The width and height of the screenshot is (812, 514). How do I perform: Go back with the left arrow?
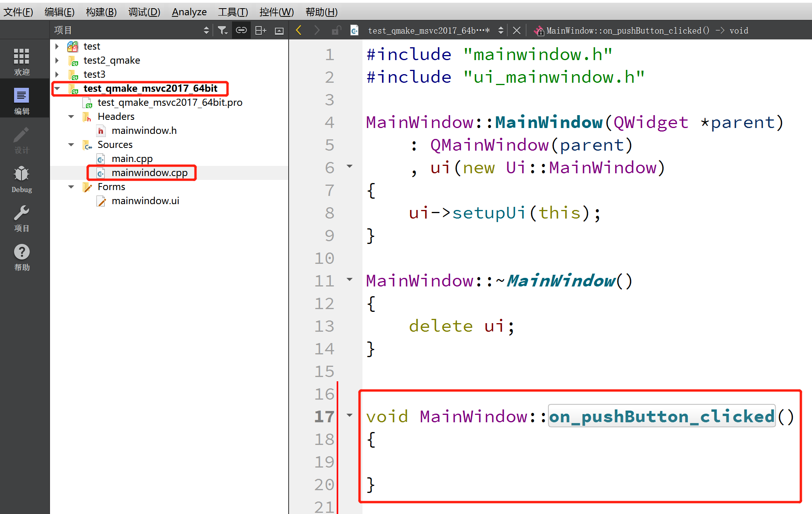tap(299, 30)
